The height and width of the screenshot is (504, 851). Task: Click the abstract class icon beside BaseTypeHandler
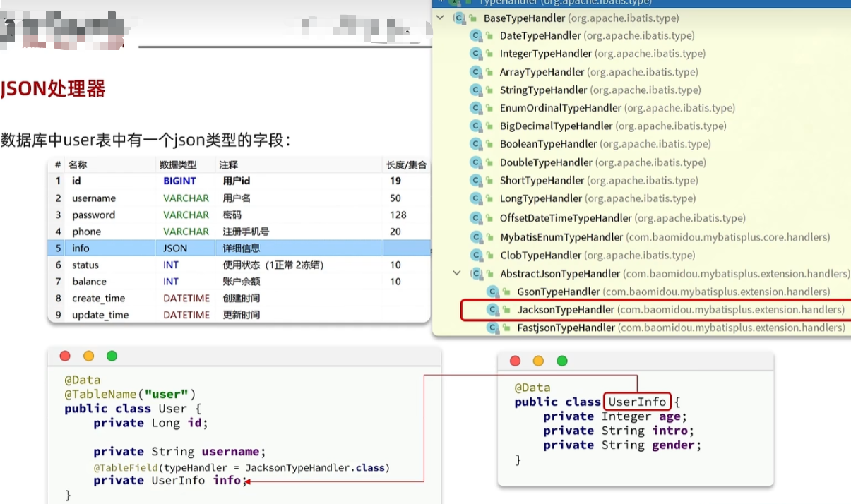(460, 18)
